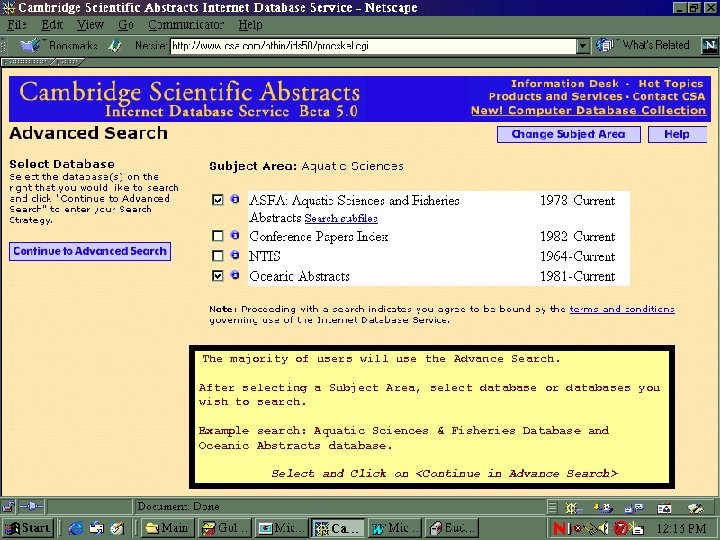Viewport: 720px width, 540px height.
Task: Click the 'Document: Done' status text
Action: (x=178, y=506)
